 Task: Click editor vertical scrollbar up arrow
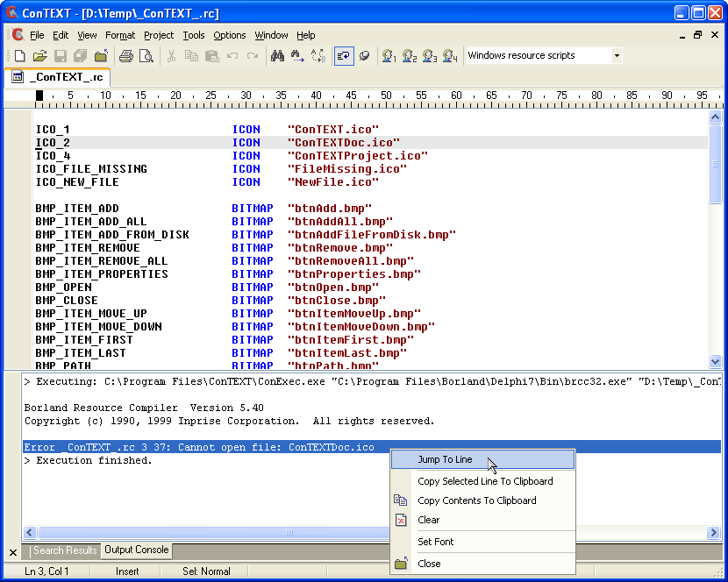pos(715,117)
